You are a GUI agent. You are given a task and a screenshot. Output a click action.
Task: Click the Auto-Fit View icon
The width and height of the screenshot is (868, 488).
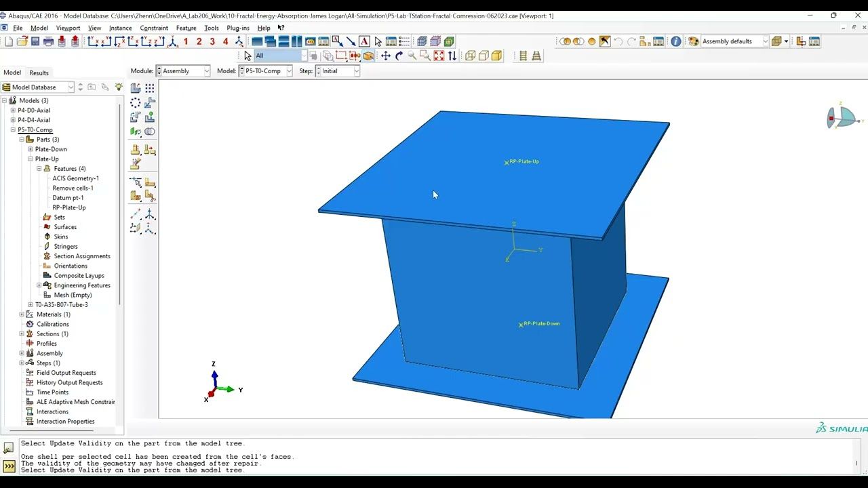coord(439,56)
